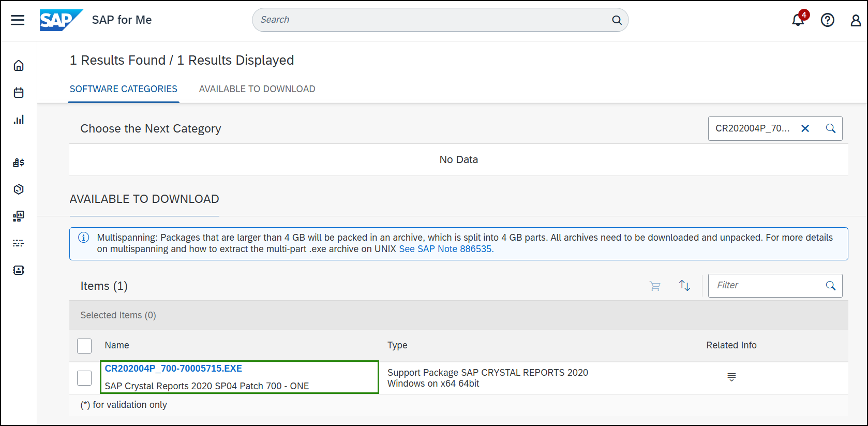Click the Filter field magnifier icon

tap(831, 286)
